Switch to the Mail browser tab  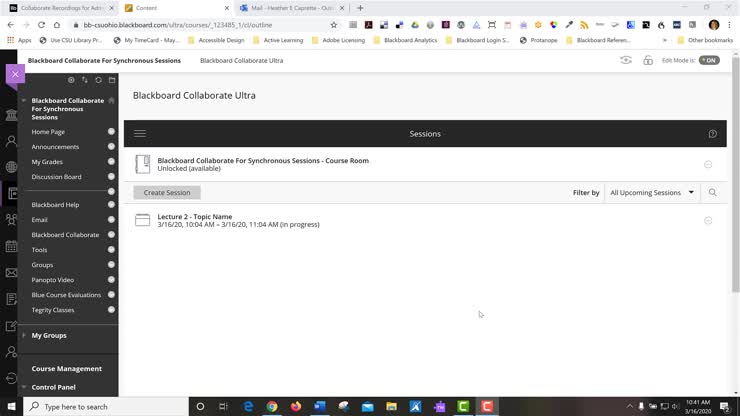[x=293, y=8]
